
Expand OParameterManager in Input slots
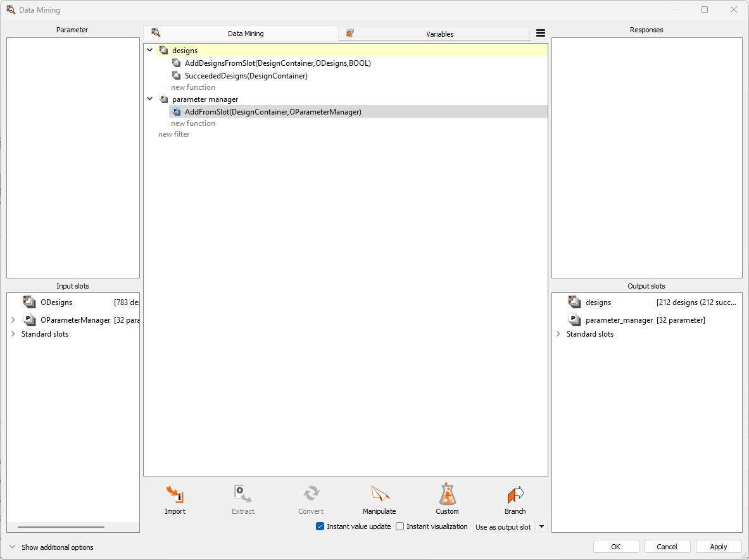(13, 320)
